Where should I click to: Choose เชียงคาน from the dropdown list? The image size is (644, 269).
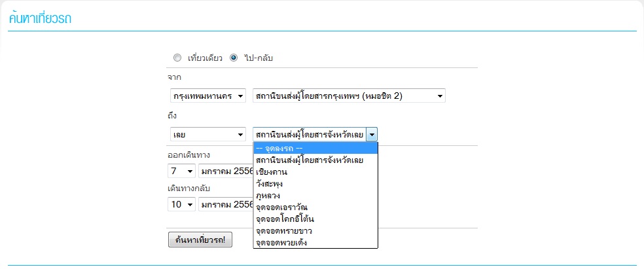pos(315,172)
